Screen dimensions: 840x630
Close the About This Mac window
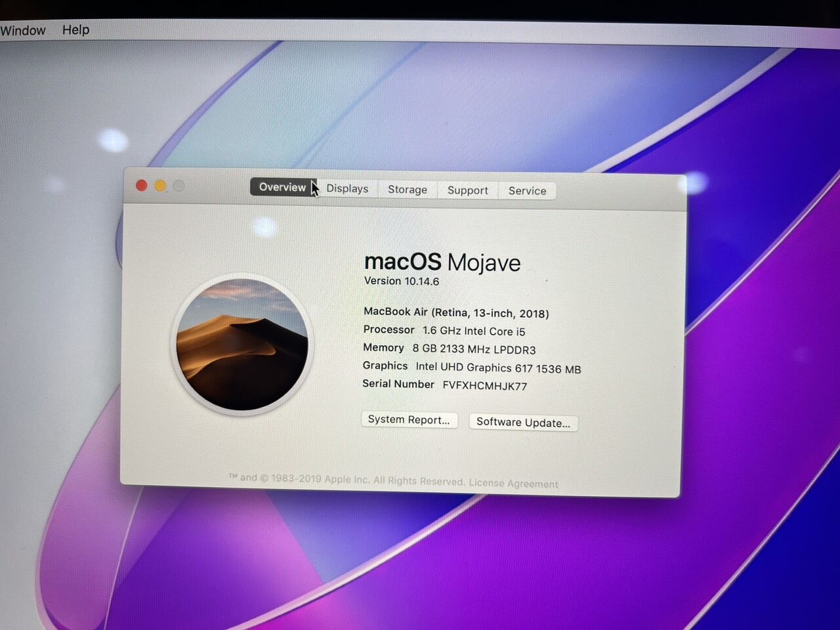[x=141, y=186]
